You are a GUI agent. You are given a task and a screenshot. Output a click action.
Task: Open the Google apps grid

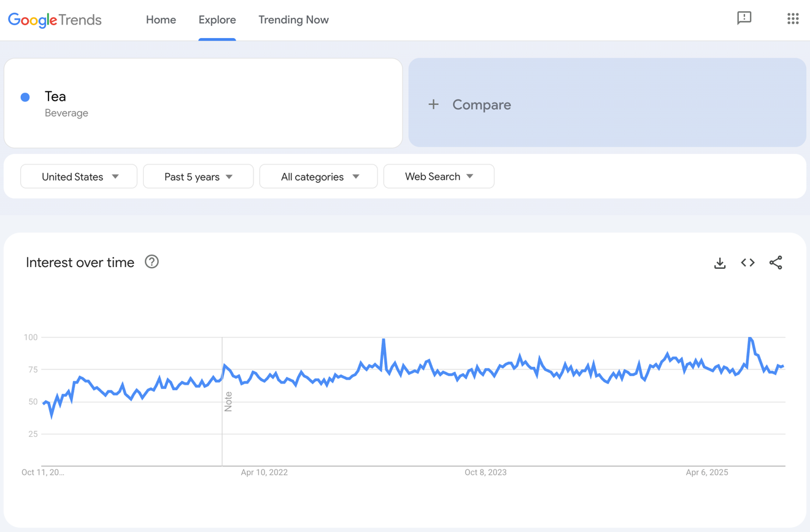coord(793,18)
